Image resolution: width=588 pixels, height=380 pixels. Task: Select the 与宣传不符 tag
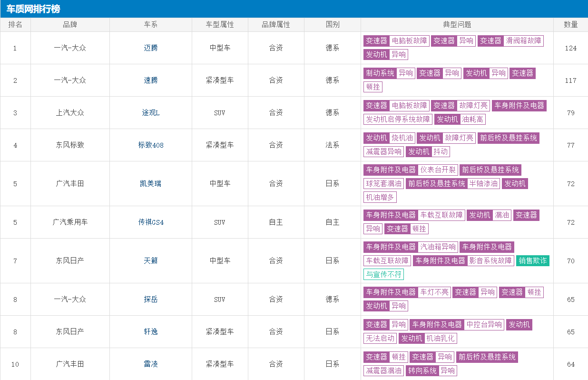[383, 274]
